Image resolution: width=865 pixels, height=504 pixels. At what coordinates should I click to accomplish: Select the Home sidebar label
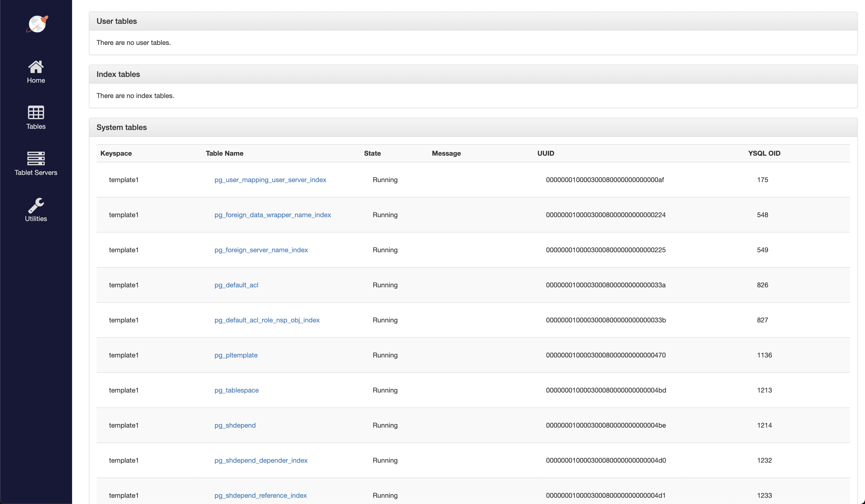tap(36, 80)
